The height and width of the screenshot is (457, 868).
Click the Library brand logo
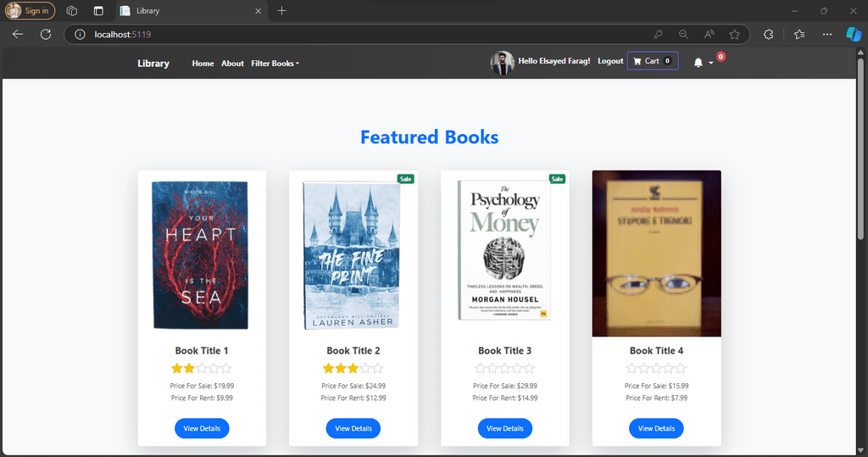click(153, 63)
